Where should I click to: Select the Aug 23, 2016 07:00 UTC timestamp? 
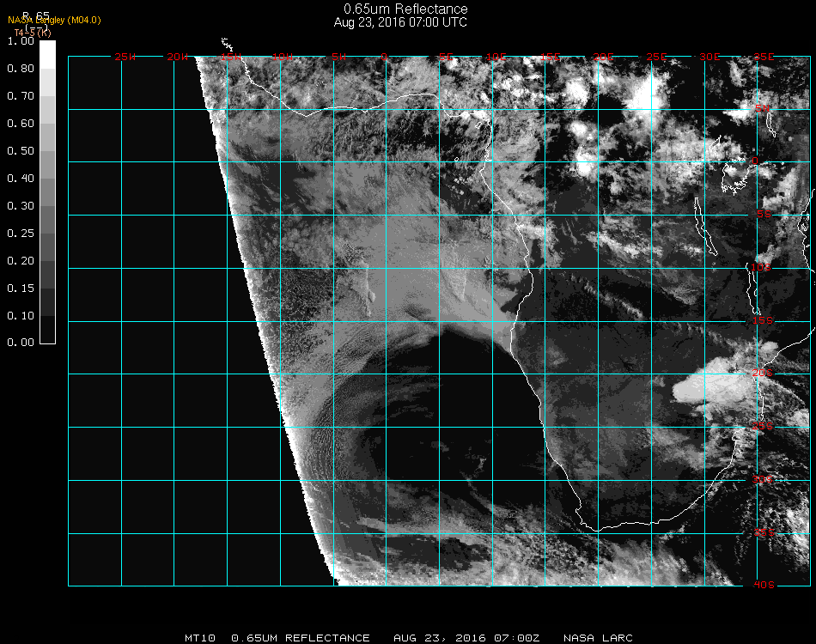tap(400, 22)
